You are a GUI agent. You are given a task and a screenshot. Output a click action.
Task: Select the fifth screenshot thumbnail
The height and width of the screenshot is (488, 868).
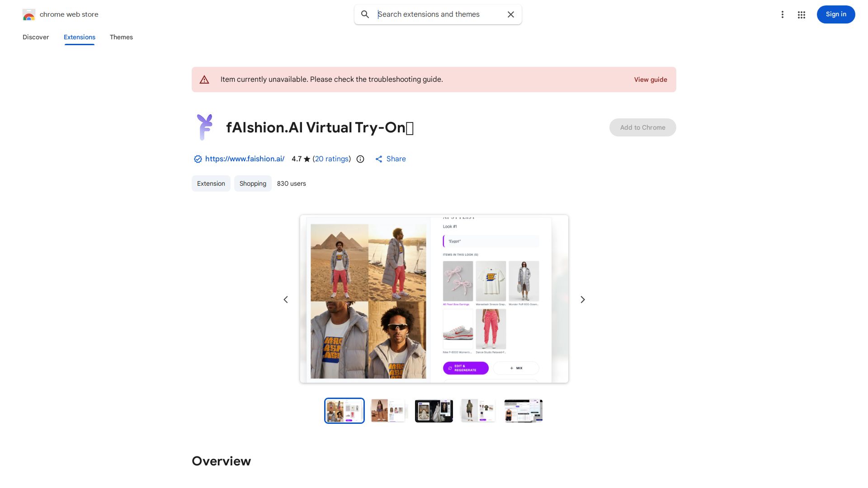524,411
